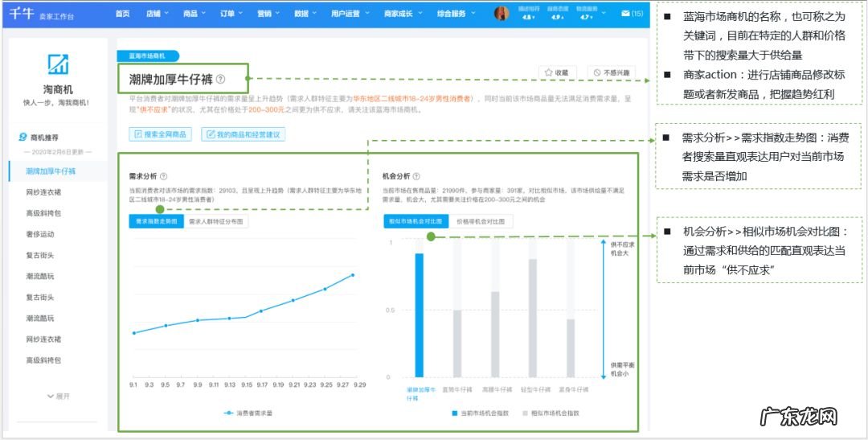Click the 不感兴趣 button
The image size is (868, 440).
pyautogui.click(x=611, y=72)
